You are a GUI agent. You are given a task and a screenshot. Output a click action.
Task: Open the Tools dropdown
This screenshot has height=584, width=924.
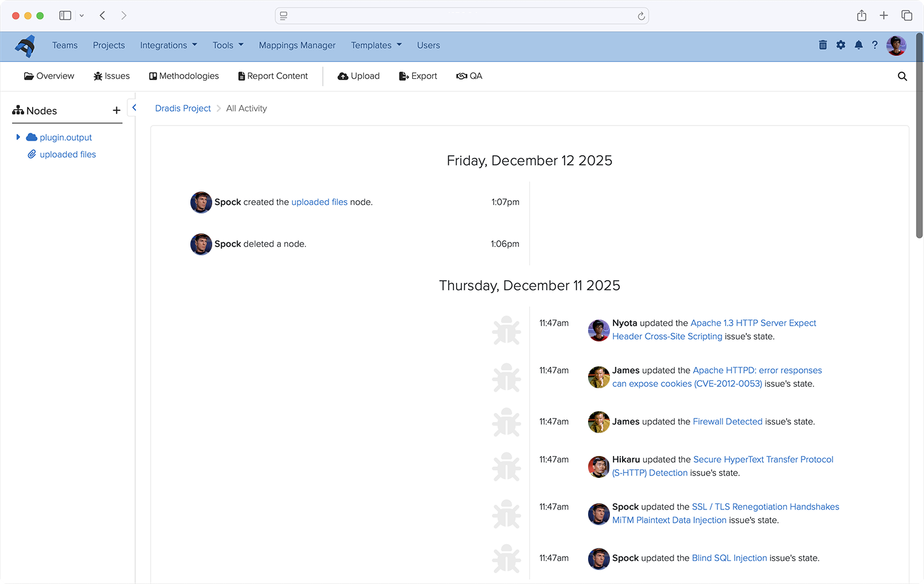point(228,45)
